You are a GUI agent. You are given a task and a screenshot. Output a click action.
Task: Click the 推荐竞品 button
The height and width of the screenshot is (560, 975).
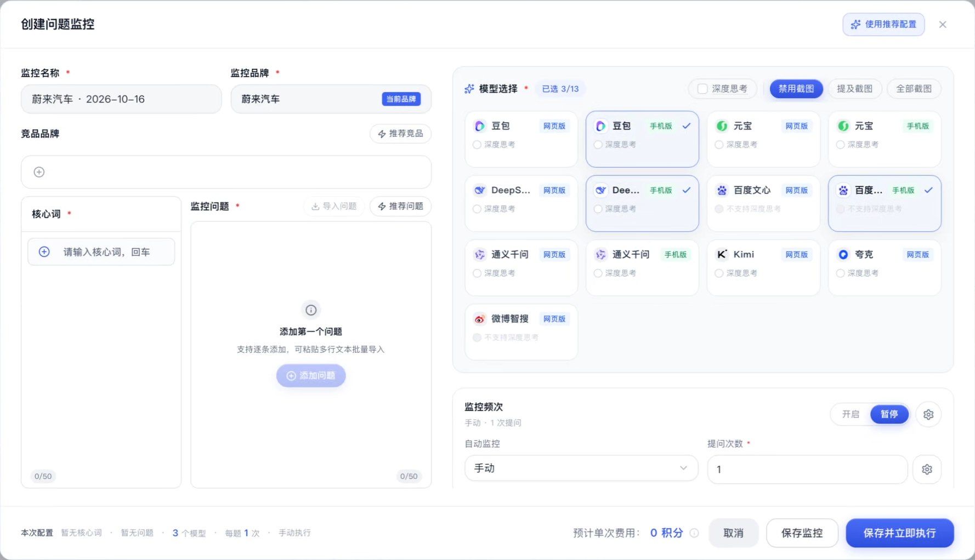click(x=400, y=134)
